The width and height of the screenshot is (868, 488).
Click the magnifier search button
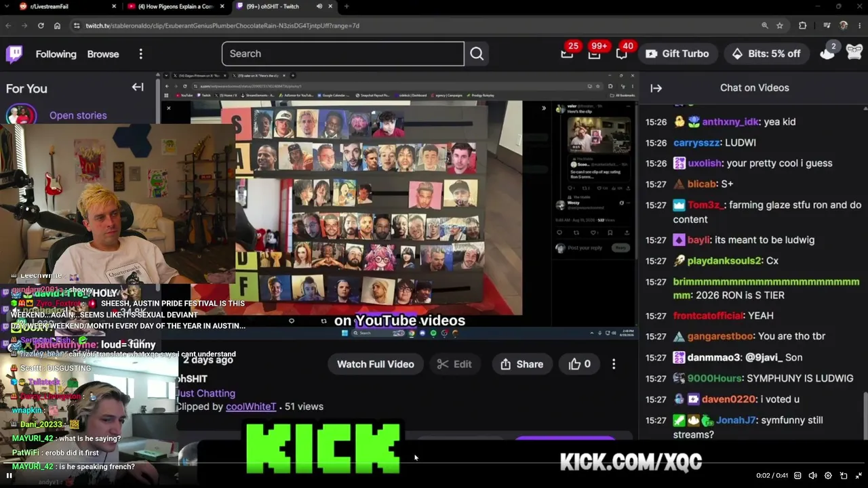(x=477, y=54)
